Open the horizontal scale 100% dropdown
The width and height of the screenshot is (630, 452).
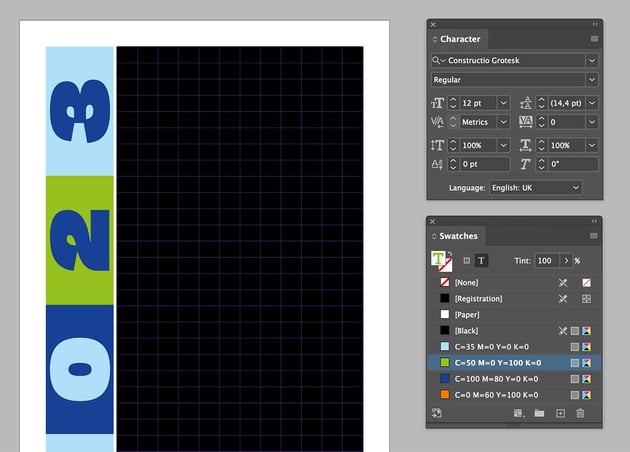coord(592,145)
